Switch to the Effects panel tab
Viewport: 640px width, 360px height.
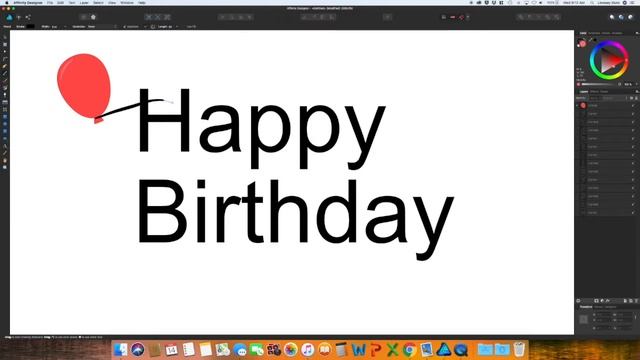click(594, 91)
